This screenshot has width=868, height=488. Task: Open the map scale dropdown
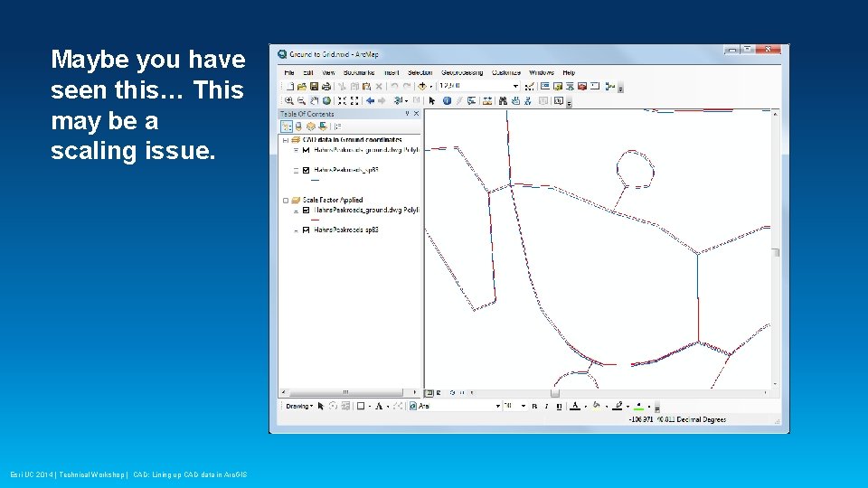coord(515,87)
